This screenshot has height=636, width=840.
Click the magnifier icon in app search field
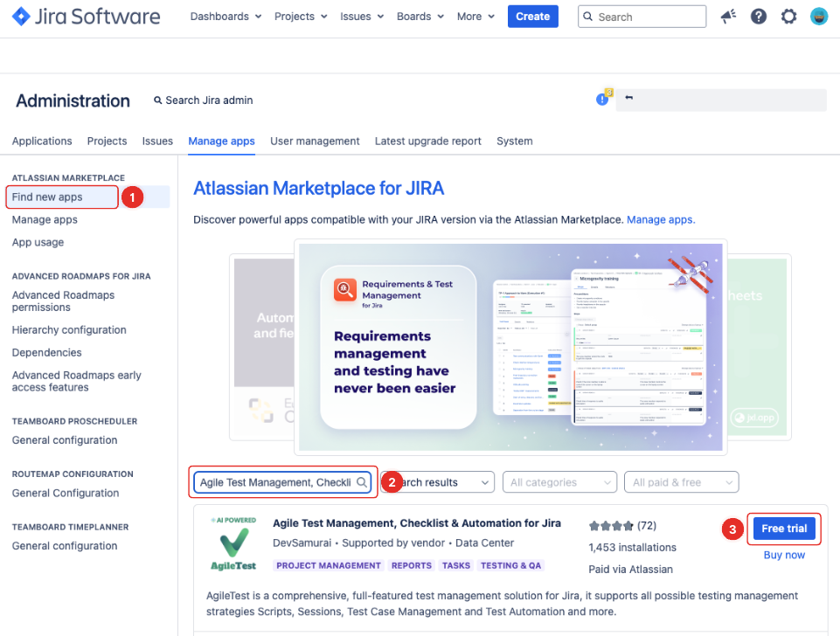click(362, 482)
